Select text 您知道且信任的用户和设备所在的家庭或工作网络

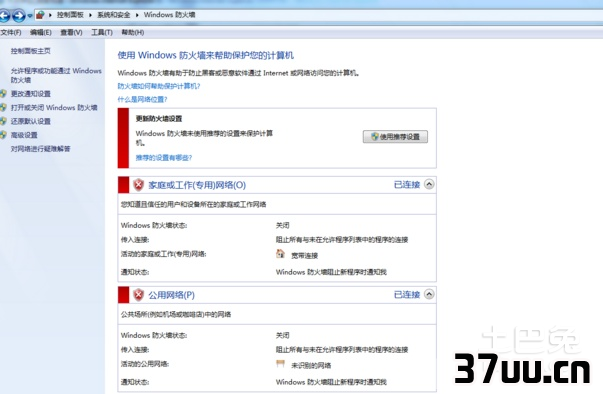pyautogui.click(x=193, y=204)
